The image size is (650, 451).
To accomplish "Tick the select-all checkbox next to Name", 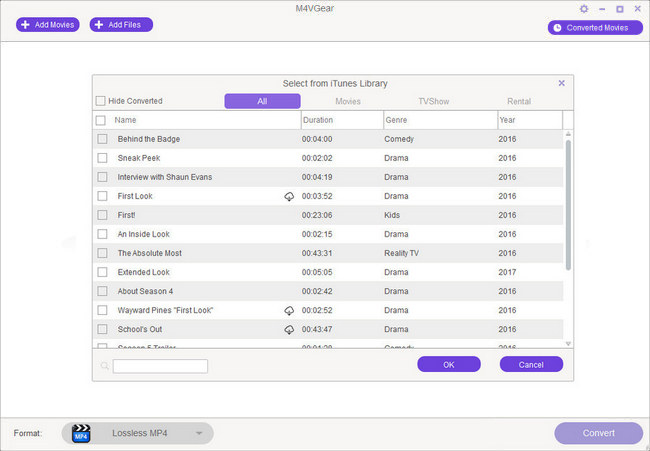I will point(100,120).
